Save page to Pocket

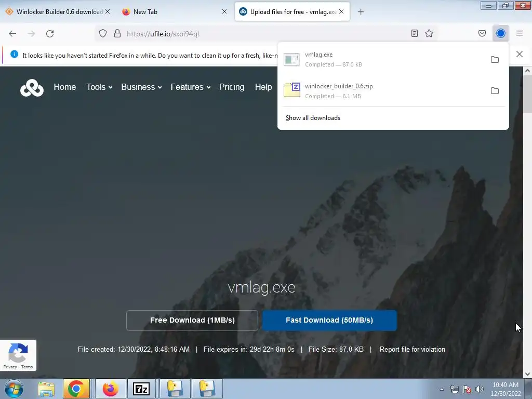tap(482, 33)
